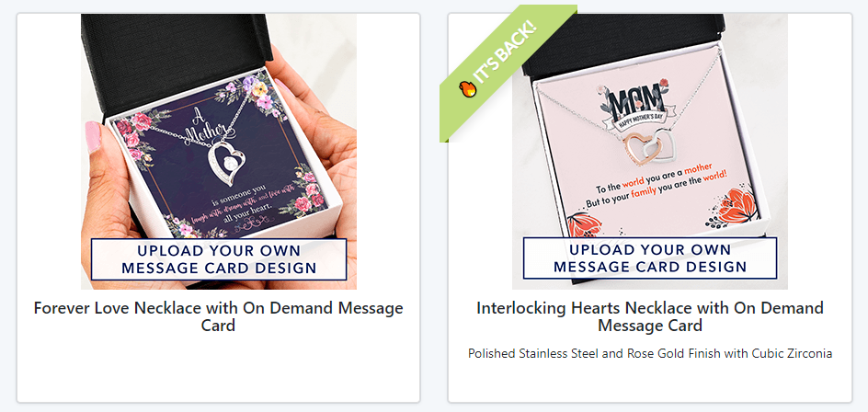Click the pink roses on purple card's top-left

point(133,133)
